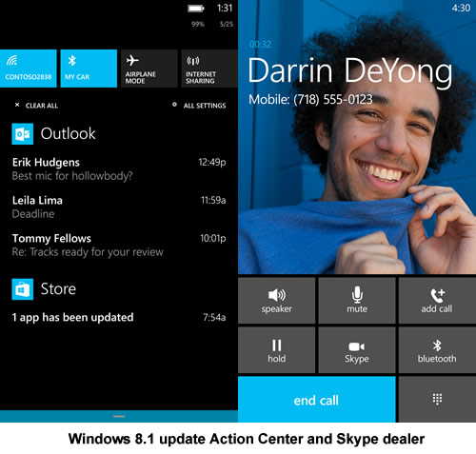Tap the 12:49p timestamp on Erik's email
The image size is (476, 454).
[x=212, y=163]
